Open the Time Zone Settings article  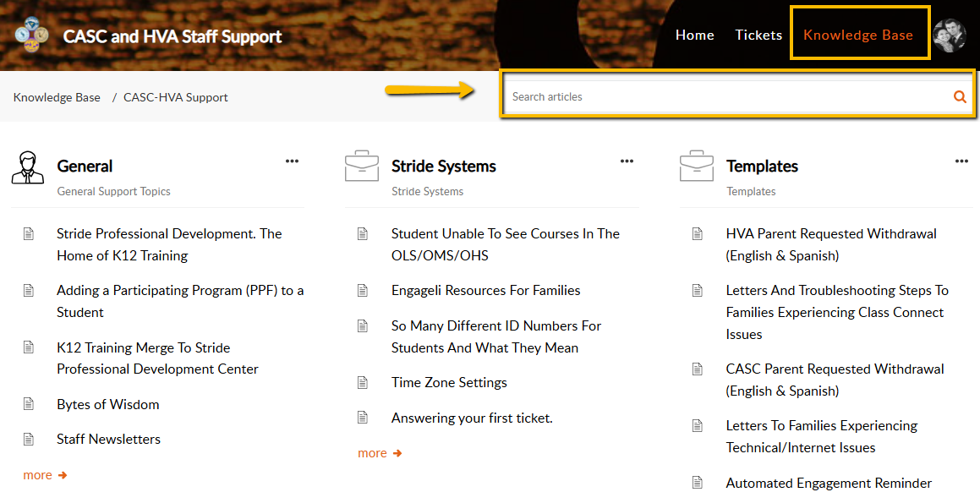(x=449, y=382)
